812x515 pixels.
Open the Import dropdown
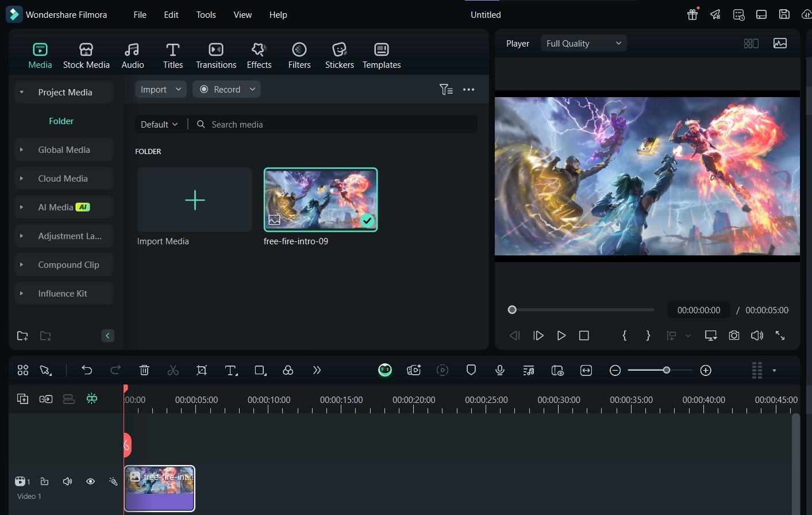[x=161, y=89]
